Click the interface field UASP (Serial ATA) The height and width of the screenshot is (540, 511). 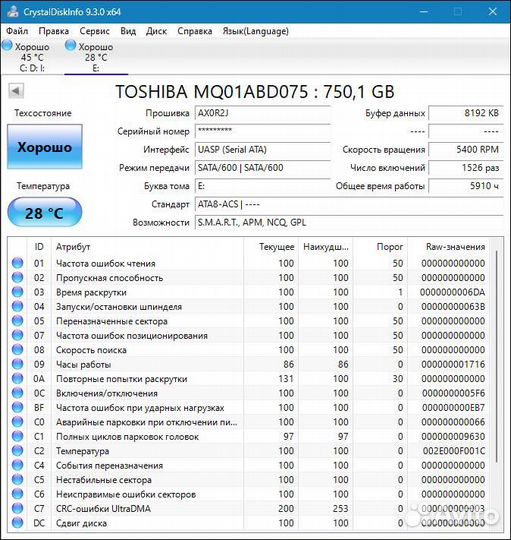(263, 149)
